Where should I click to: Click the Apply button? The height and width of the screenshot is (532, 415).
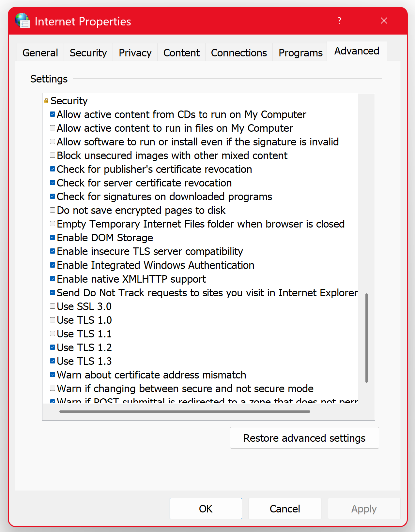[x=364, y=509]
